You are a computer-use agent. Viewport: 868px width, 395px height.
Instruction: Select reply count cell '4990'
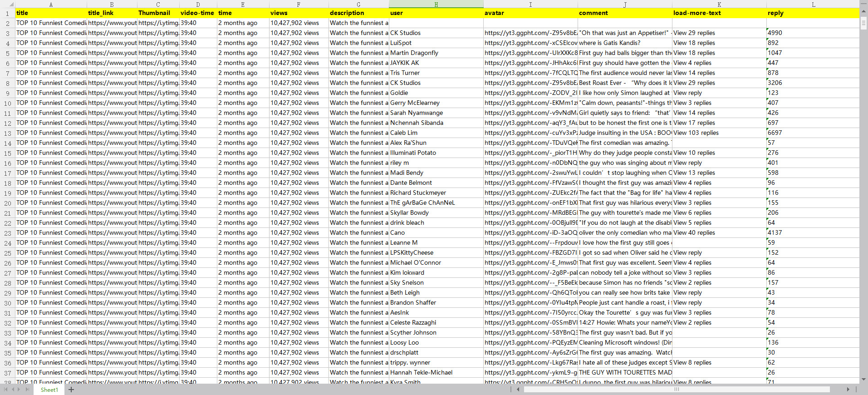pyautogui.click(x=813, y=33)
